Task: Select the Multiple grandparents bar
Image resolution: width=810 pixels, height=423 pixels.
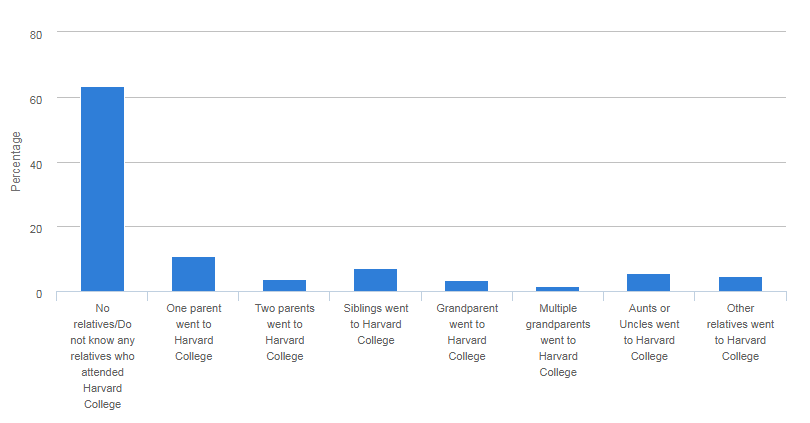Action: pos(558,289)
